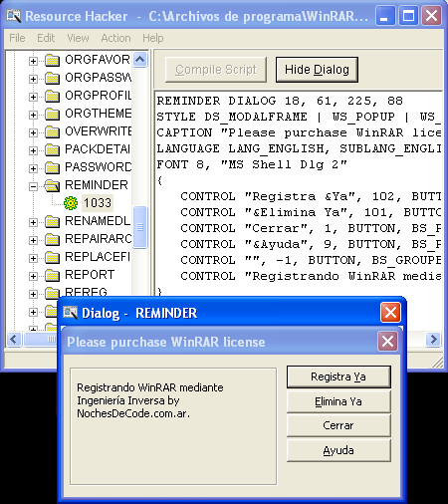448x504 pixels.
Task: Click the horizontal scrollbar left arrow
Action: pos(14,340)
